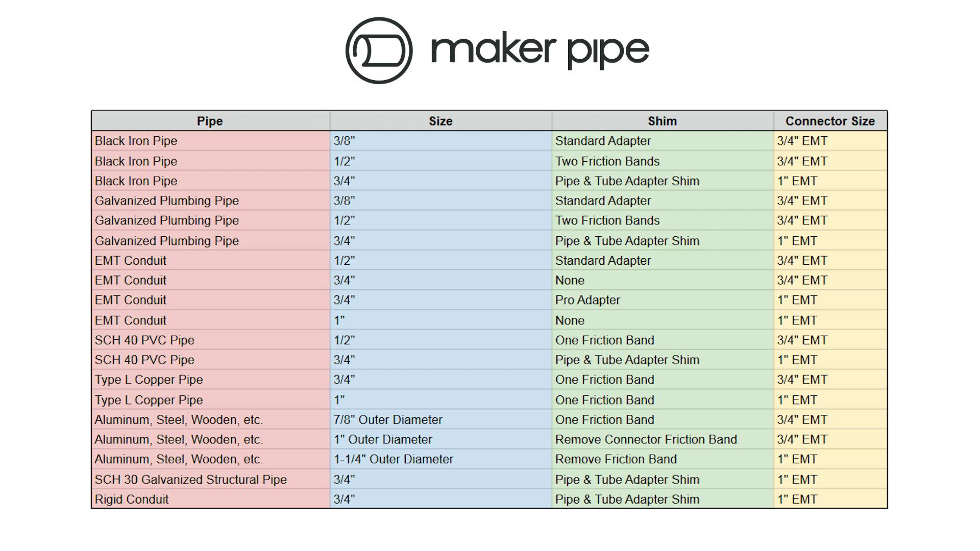Click the Maker Pipe circular logo icon

(x=379, y=51)
